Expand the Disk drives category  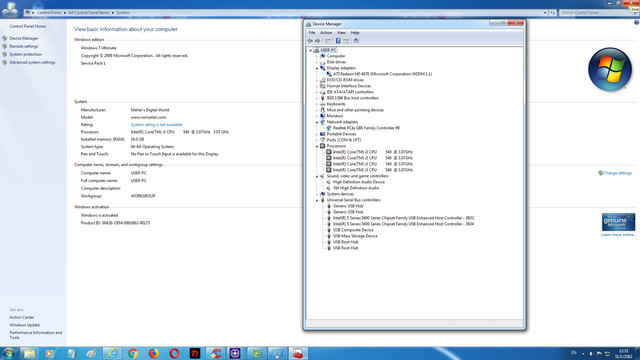click(317, 62)
